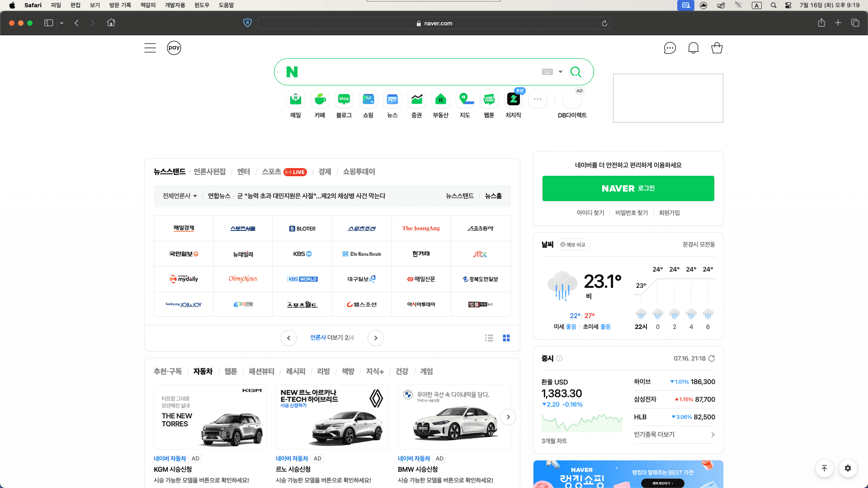Open Naver Pay icon
Screen dimensions: 868x488
174,48
